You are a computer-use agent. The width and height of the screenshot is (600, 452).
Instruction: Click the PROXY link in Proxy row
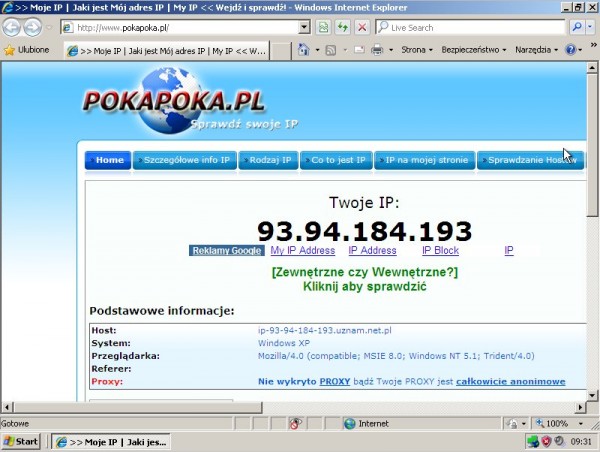pos(335,382)
